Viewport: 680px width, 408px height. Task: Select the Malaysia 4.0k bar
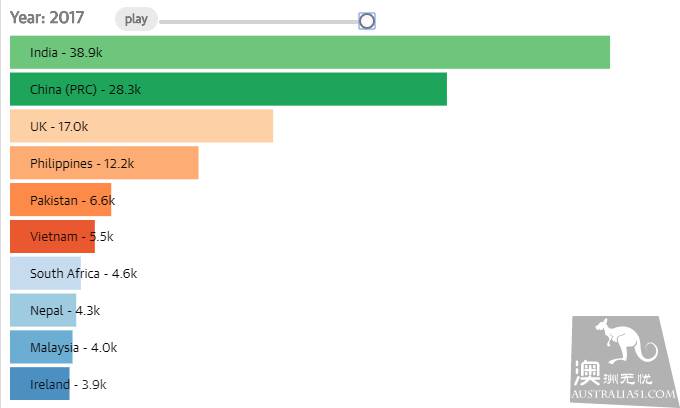41,347
